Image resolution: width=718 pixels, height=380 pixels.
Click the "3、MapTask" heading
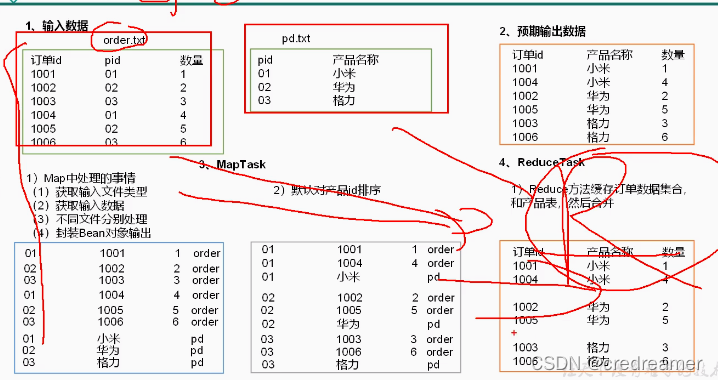pos(232,164)
